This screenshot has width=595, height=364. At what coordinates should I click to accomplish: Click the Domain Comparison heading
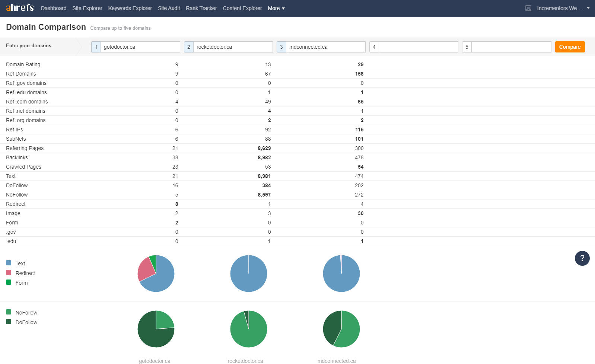tap(46, 27)
